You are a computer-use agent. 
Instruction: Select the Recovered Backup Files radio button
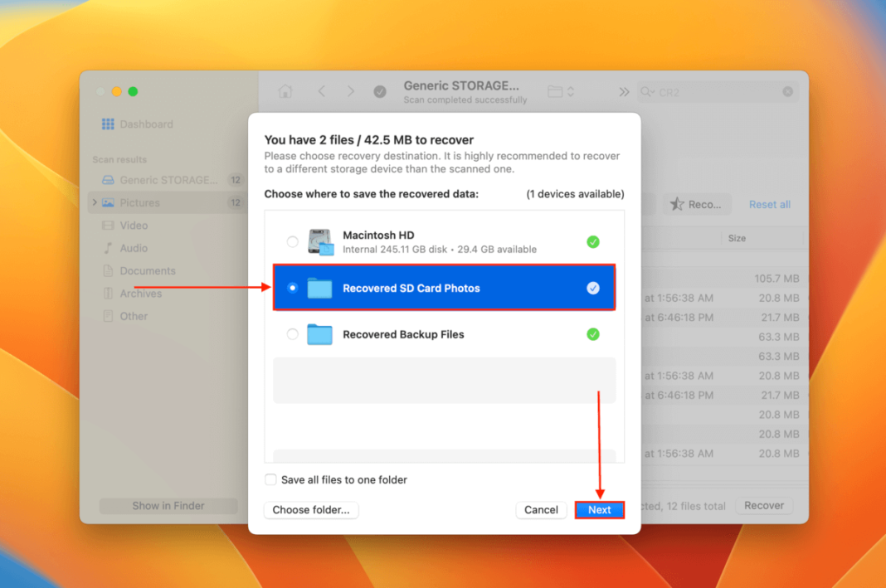click(x=292, y=334)
